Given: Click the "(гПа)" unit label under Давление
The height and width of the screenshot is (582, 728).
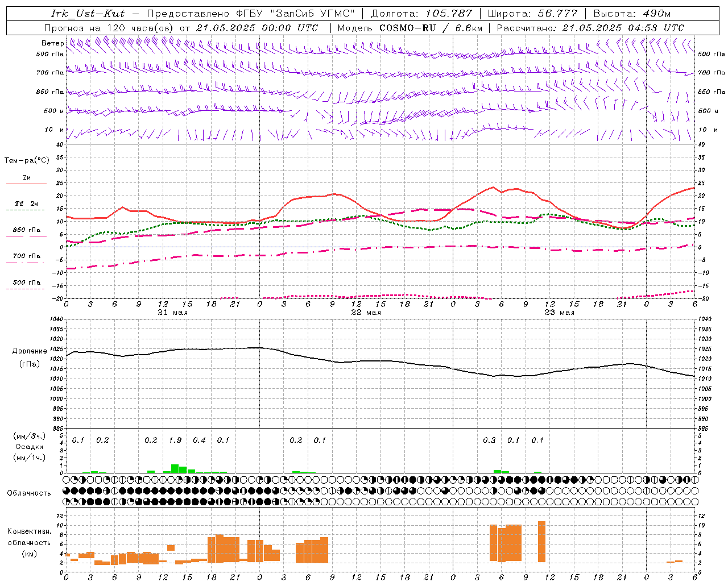Looking at the screenshot, I should [30, 364].
